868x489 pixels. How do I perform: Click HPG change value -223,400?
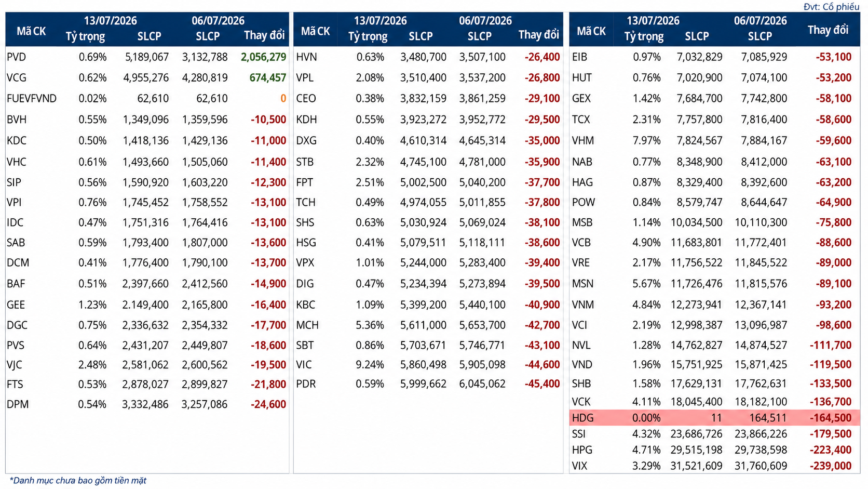click(x=831, y=450)
